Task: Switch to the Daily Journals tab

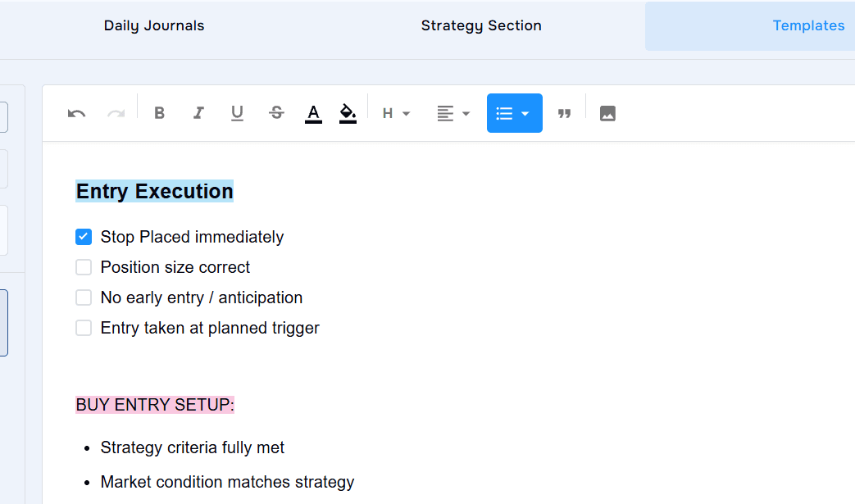Action: [153, 25]
